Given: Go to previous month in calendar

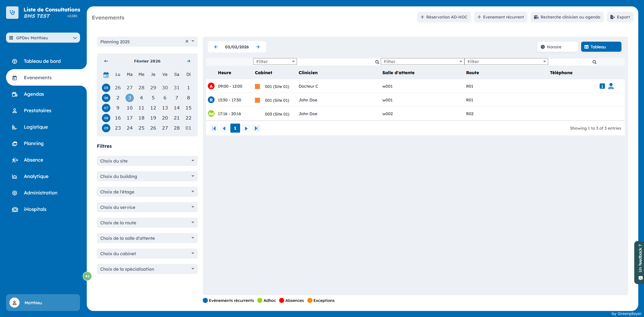Looking at the screenshot, I should pyautogui.click(x=106, y=61).
